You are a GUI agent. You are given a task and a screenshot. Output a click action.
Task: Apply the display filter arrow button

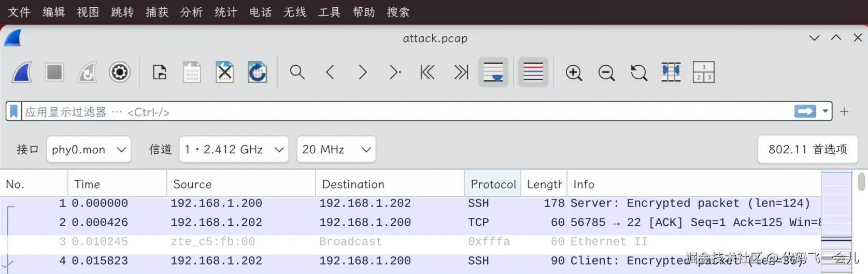click(x=805, y=111)
